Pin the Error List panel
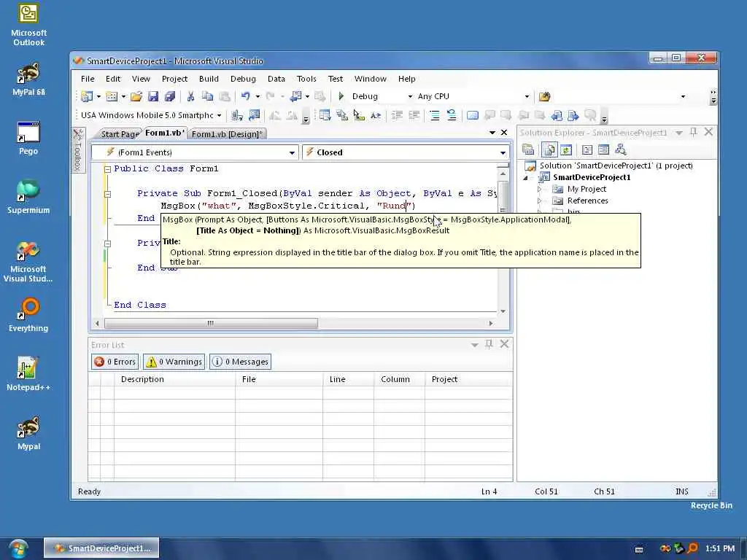The height and width of the screenshot is (560, 747). 489,344
